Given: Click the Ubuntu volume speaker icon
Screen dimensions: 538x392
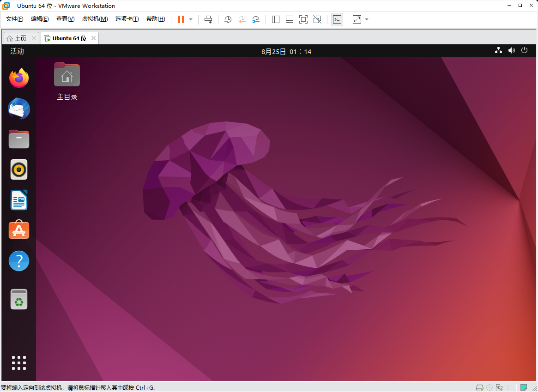Looking at the screenshot, I should pyautogui.click(x=512, y=51).
